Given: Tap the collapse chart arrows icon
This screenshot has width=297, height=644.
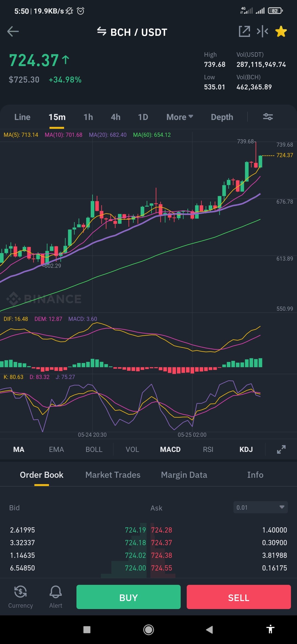Looking at the screenshot, I should [262, 31].
